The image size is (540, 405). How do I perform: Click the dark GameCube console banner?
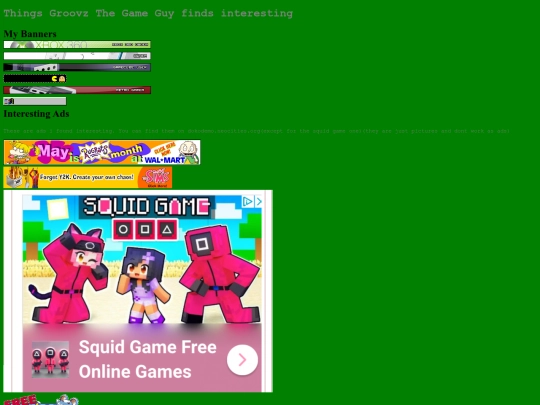click(77, 67)
